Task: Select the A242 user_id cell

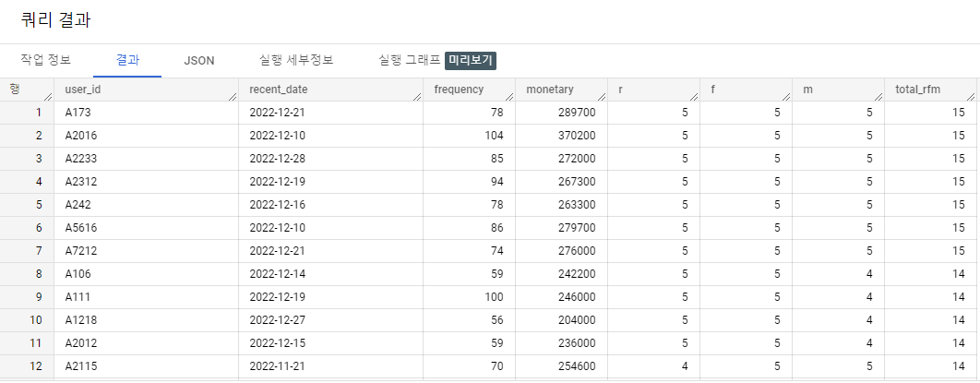Action: click(146, 205)
